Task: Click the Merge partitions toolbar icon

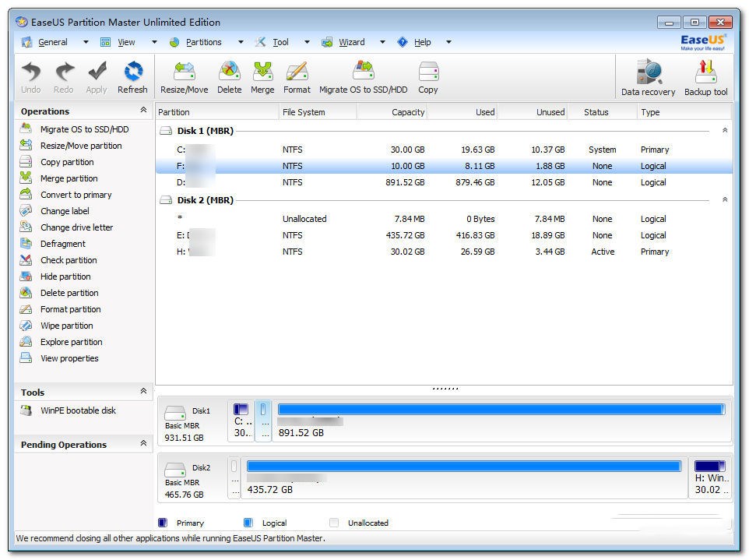Action: (x=262, y=77)
